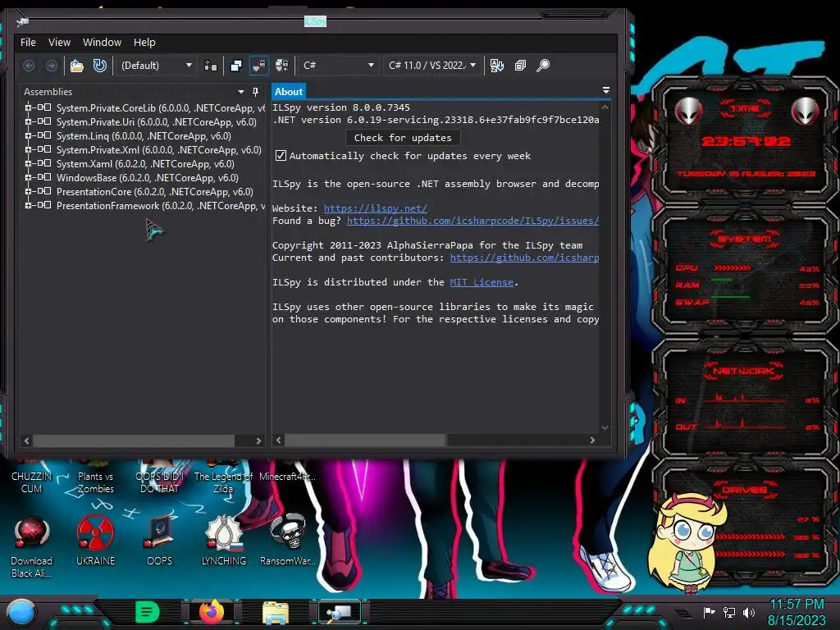Open the Window menu
The height and width of the screenshot is (630, 840).
pos(102,43)
